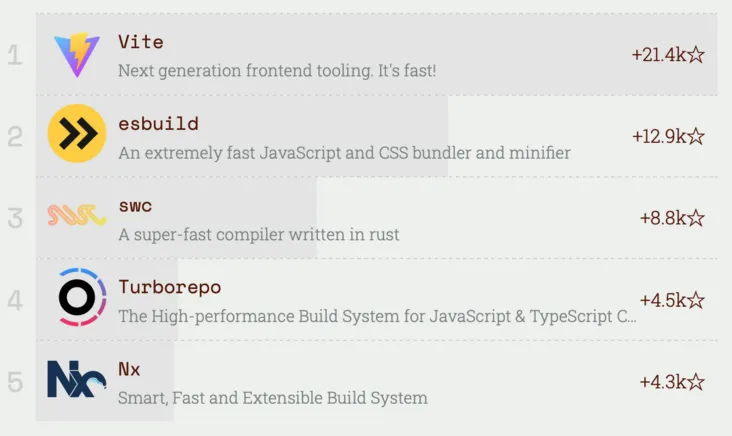Click the Vite lightning bolt logo

[x=77, y=54]
